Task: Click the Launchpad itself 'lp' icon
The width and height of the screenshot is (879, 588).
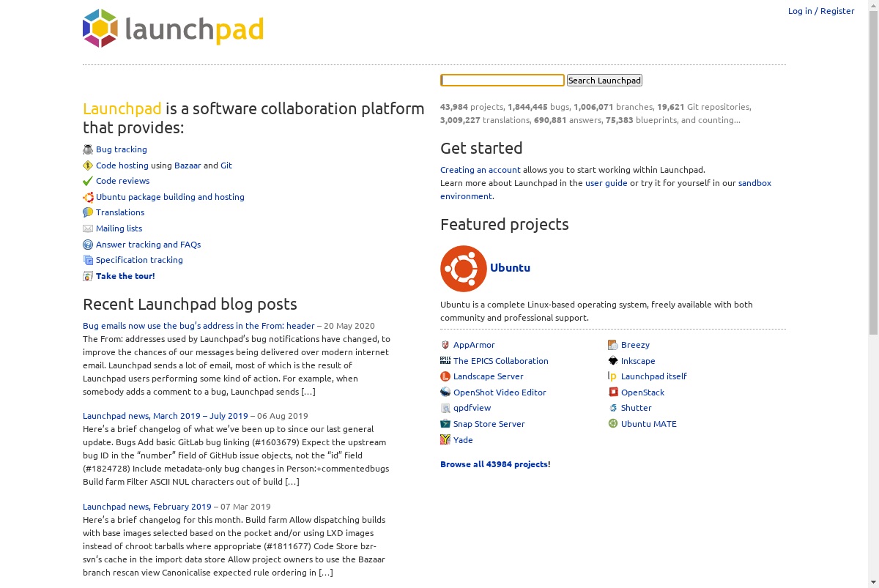Action: (613, 376)
